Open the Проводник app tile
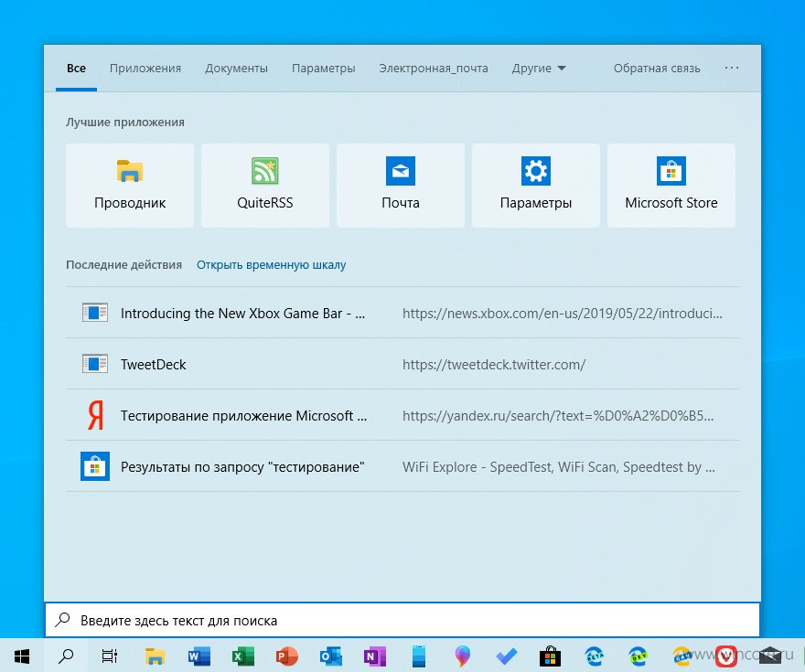The image size is (805, 672). tap(130, 186)
